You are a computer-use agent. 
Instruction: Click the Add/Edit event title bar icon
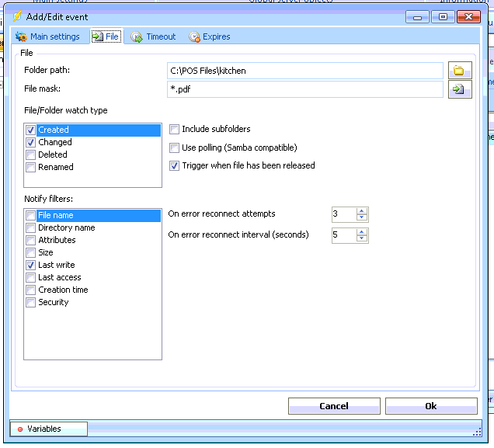click(17, 16)
